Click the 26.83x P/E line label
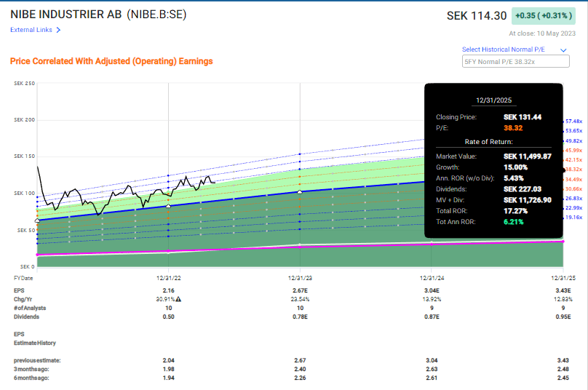Screen dimensions: 588x390 tap(573, 199)
